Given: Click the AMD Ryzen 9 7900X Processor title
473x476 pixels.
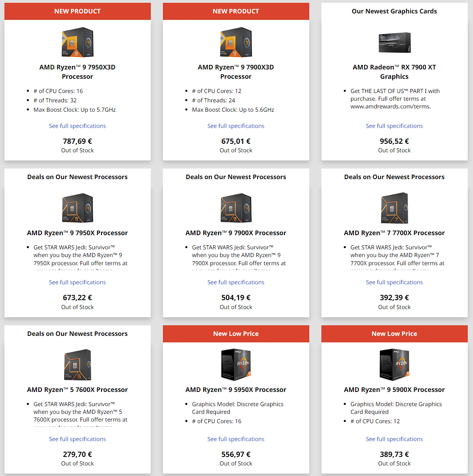Looking at the screenshot, I should [236, 233].
